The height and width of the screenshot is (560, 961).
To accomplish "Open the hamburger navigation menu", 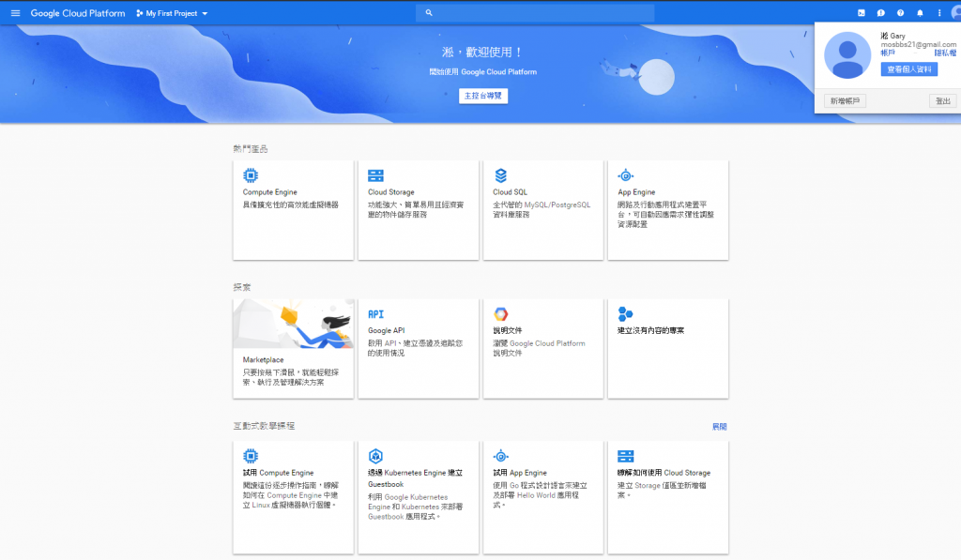I will click(15, 13).
